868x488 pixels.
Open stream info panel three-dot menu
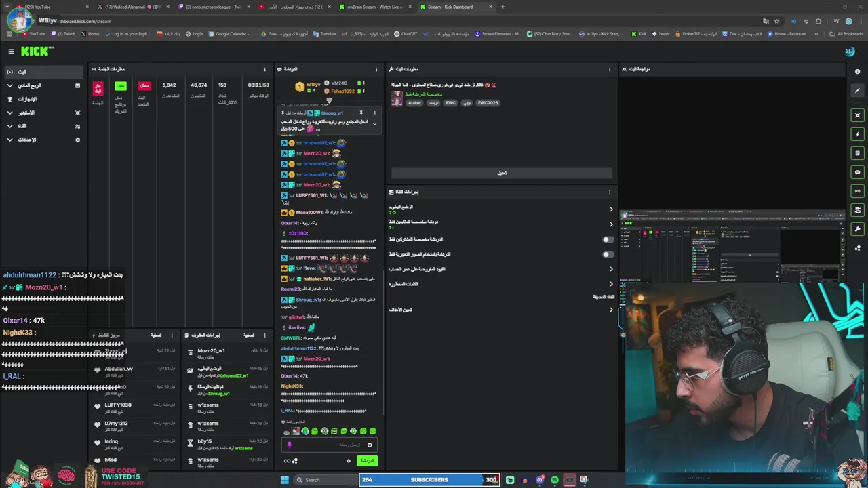tap(609, 69)
